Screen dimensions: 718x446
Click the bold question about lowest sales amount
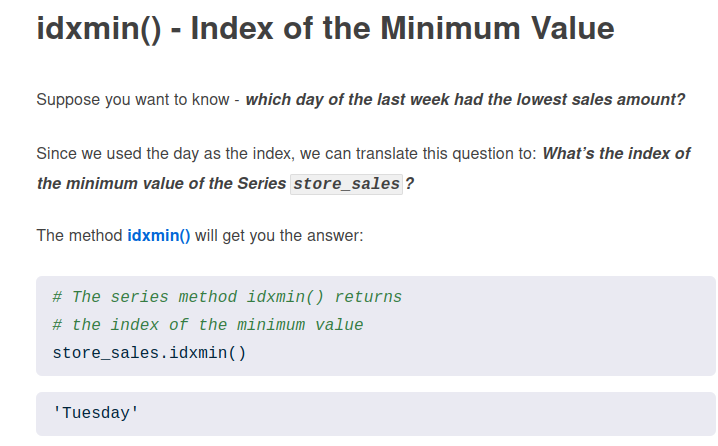(465, 100)
